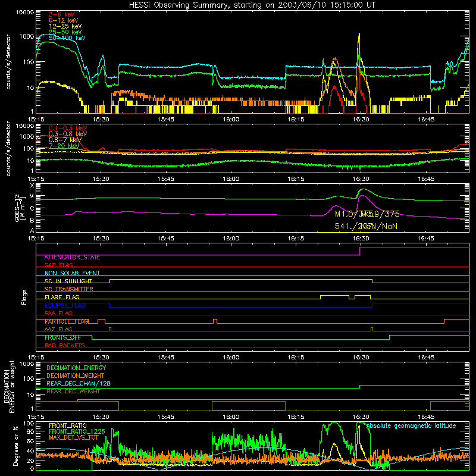Click the 0.3-0.8 MeV legend entry

click(68, 134)
